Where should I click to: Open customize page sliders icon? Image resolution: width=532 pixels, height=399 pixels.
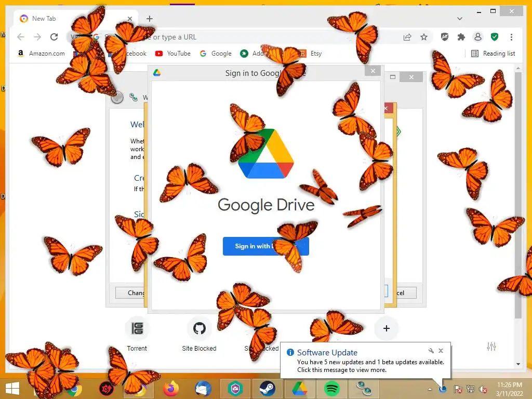coord(491,347)
